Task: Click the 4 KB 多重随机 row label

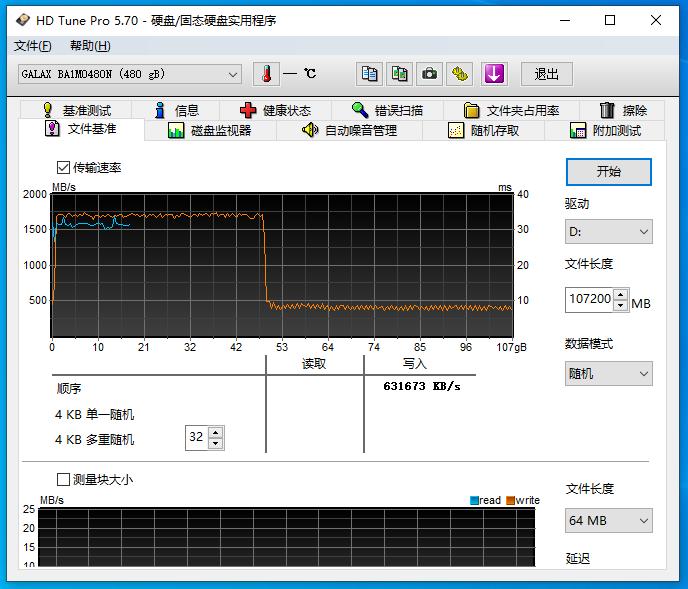Action: click(x=94, y=439)
